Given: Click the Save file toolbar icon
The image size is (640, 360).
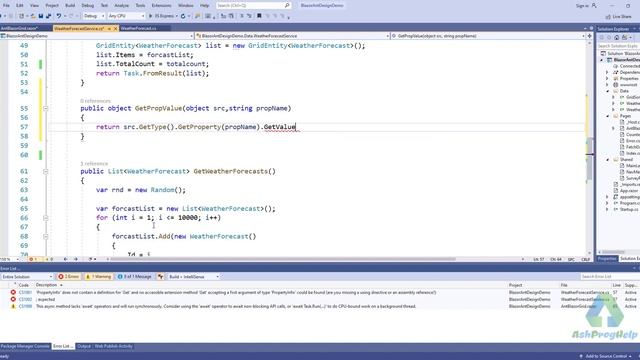Looking at the screenshot, I should coord(41,16).
